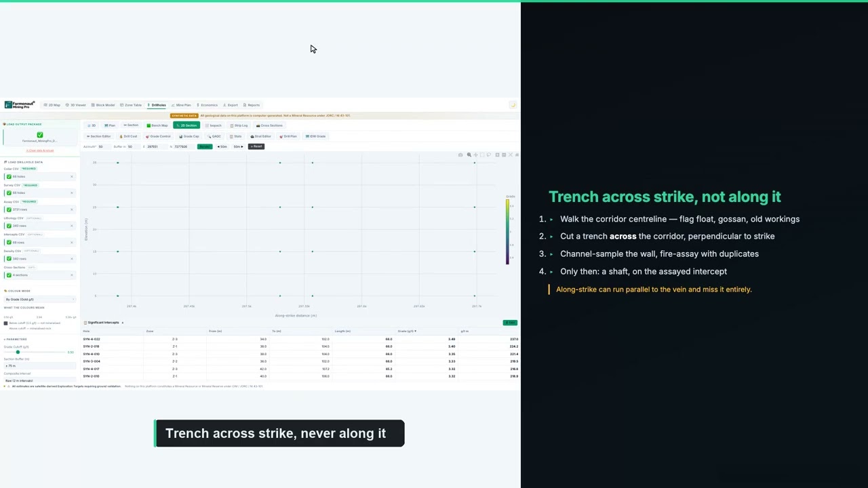Click the Clear data & reload link
The height and width of the screenshot is (488, 868).
click(40, 150)
